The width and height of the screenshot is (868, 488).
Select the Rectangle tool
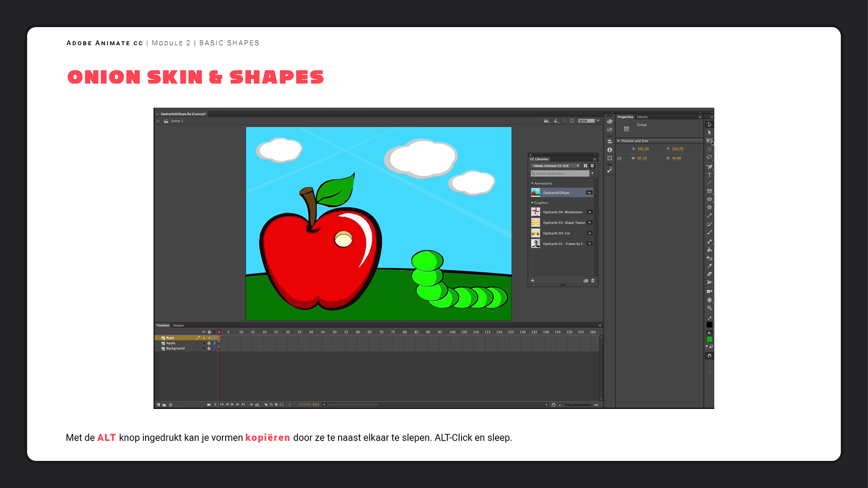click(x=709, y=191)
